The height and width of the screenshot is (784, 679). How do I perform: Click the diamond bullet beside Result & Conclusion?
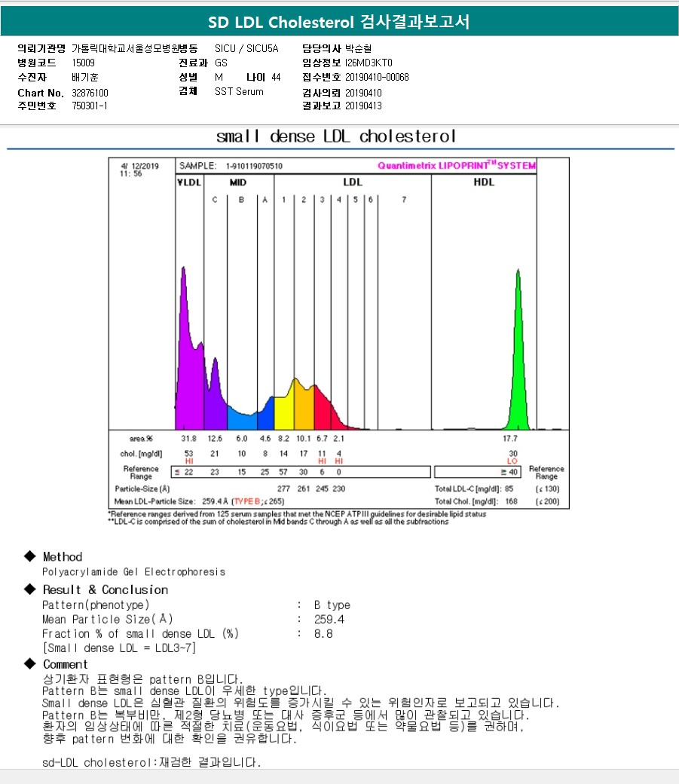pyautogui.click(x=30, y=590)
